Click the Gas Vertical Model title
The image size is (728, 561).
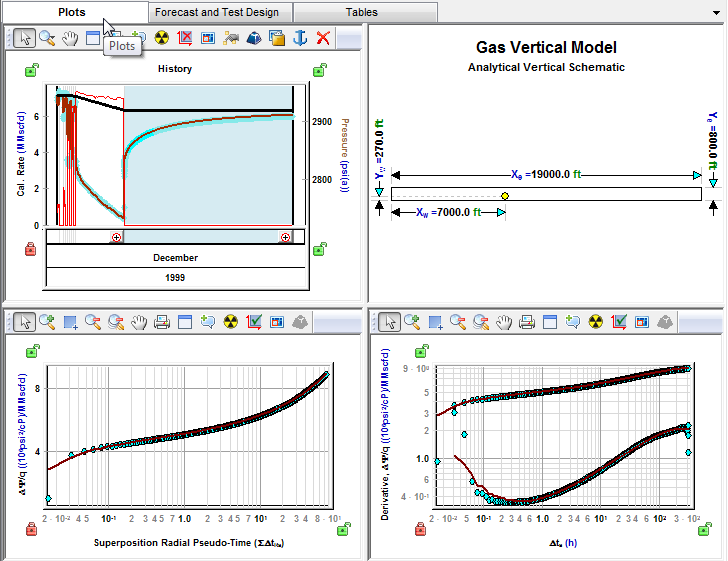point(546,47)
